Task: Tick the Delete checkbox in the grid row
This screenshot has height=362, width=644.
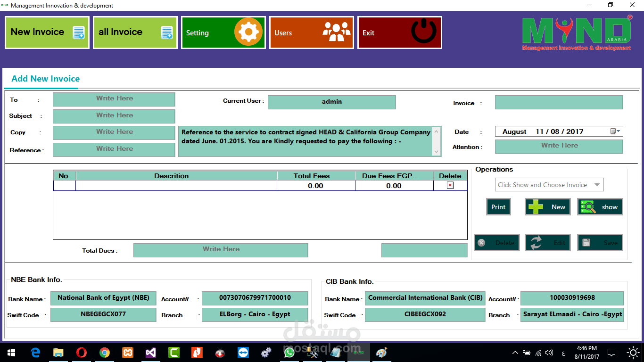Action: point(450,186)
